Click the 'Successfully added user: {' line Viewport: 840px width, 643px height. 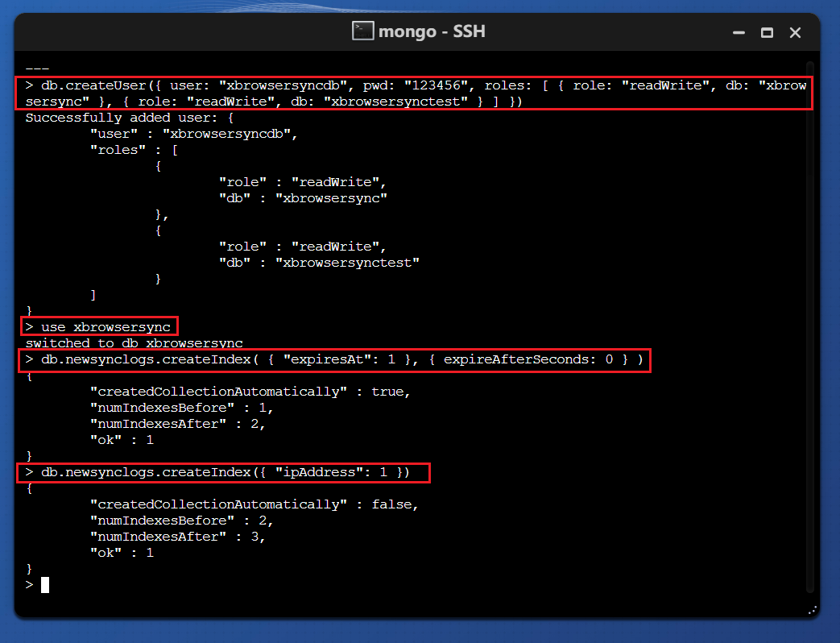[129, 118]
